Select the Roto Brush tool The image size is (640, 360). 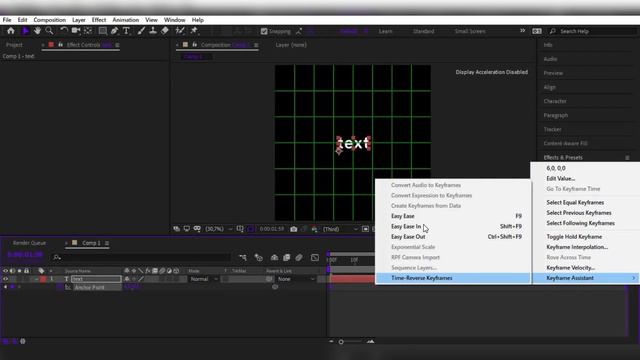tap(180, 31)
